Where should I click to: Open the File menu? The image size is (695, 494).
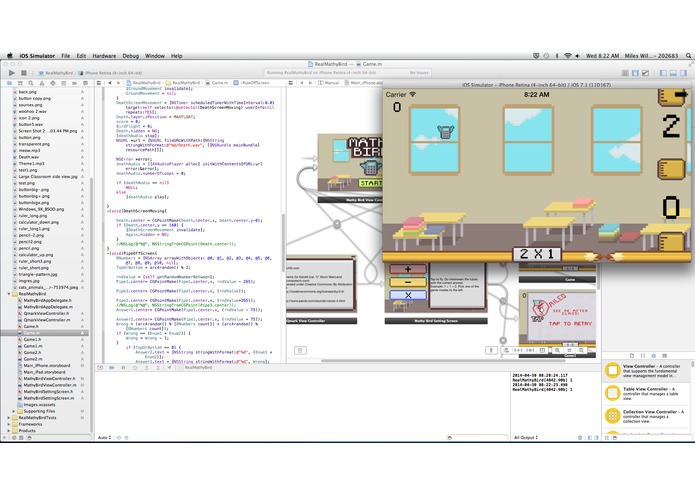[x=66, y=56]
